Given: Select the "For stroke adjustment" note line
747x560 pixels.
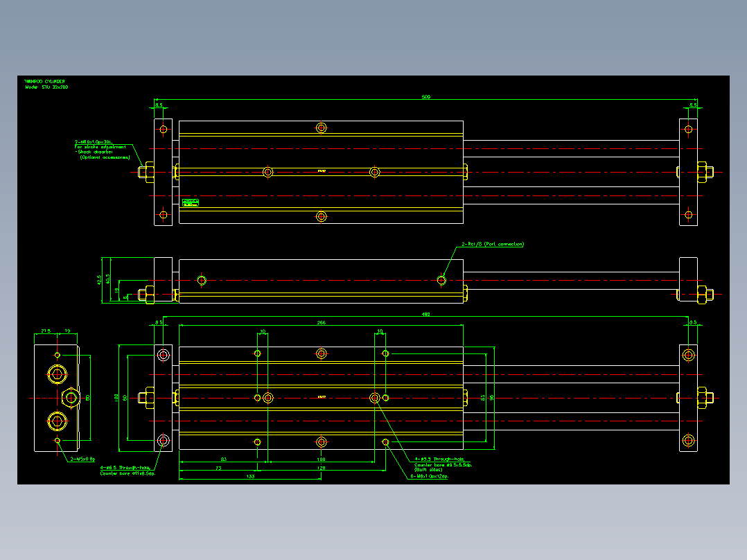Looking at the screenshot, I should [100, 147].
